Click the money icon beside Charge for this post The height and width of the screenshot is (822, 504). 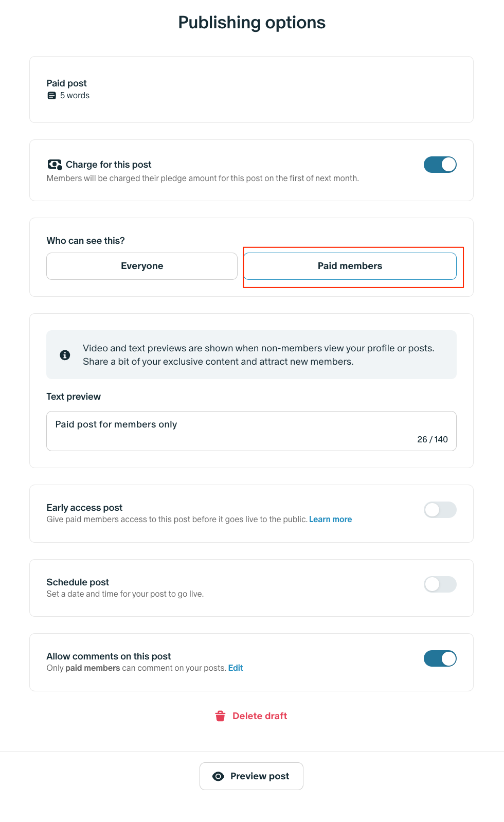pyautogui.click(x=55, y=165)
